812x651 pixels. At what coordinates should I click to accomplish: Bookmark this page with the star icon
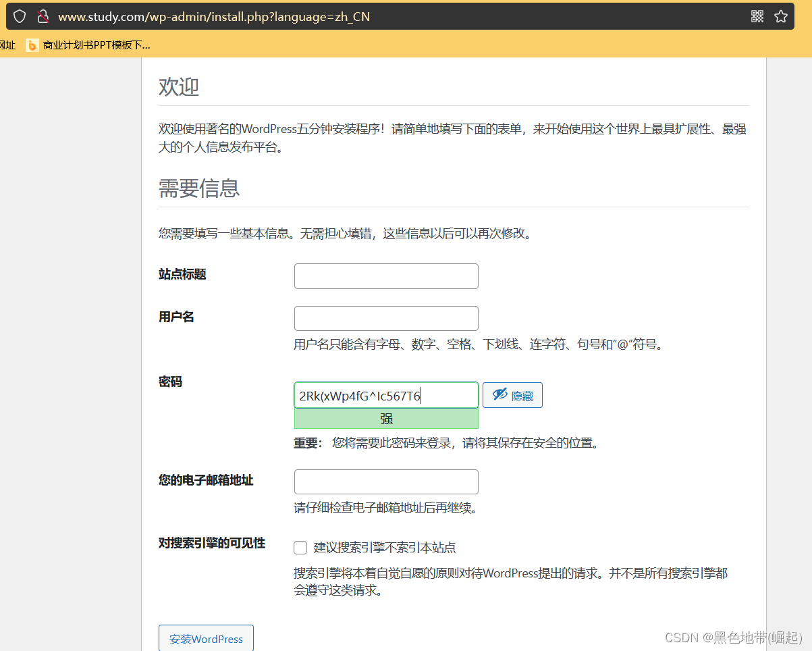coord(781,16)
